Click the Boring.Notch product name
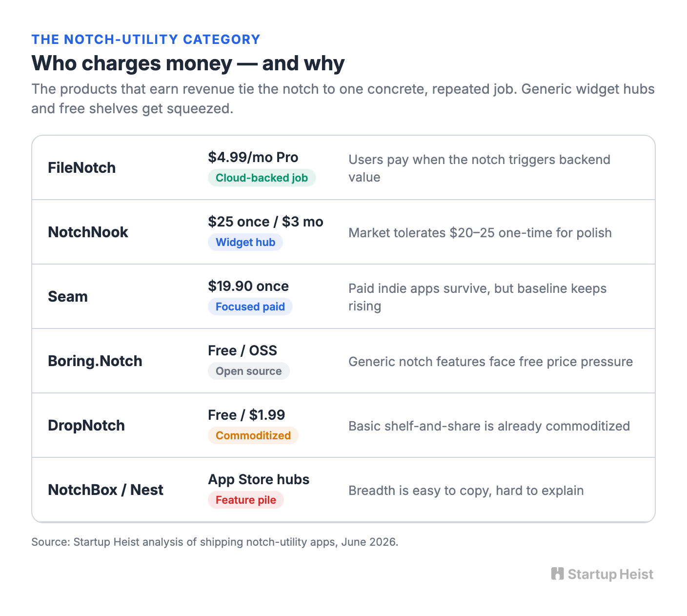687x616 pixels. pyautogui.click(x=95, y=361)
